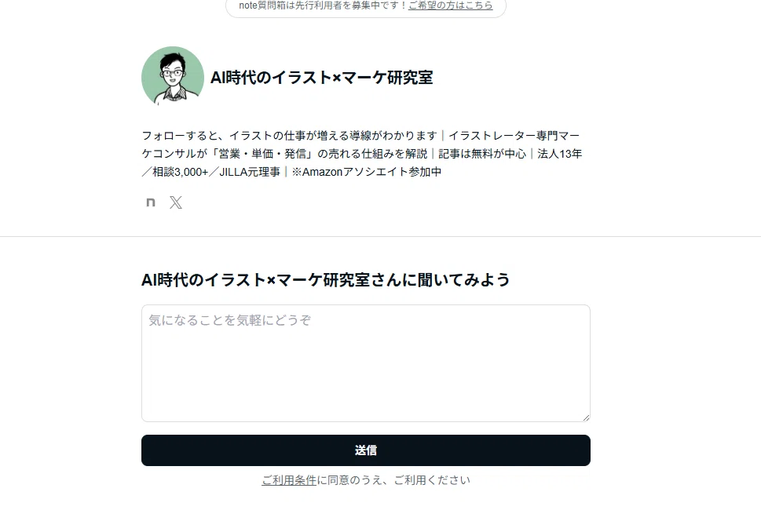Click the AI時代のイラスト×マーケ研究室 profile name
Image resolution: width=761 pixels, height=532 pixels.
(x=321, y=78)
